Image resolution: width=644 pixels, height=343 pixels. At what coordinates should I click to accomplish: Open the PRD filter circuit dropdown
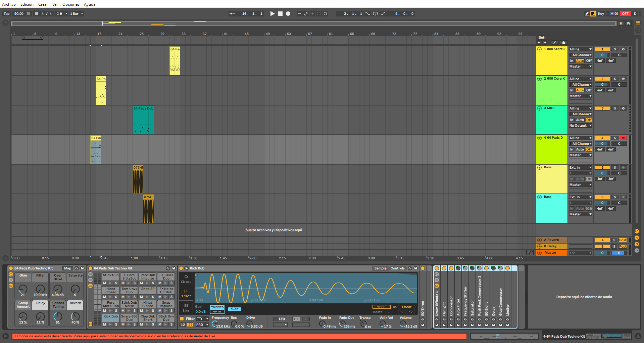coord(202,325)
